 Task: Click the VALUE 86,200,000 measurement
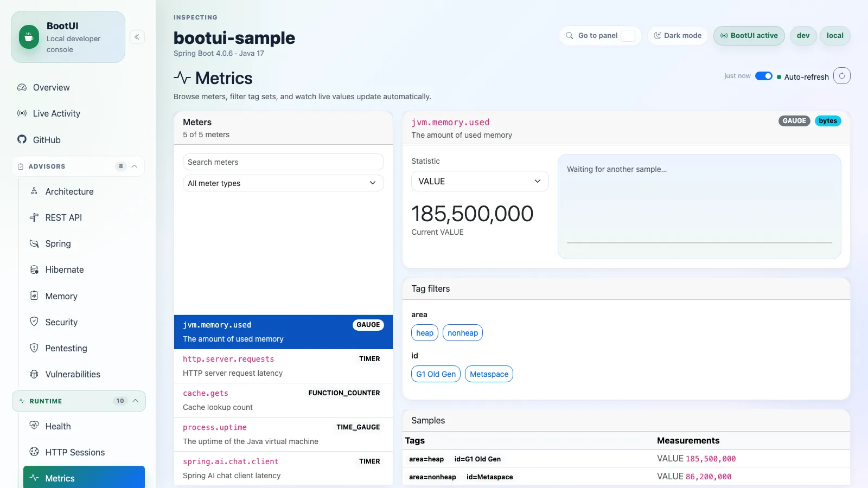(694, 477)
